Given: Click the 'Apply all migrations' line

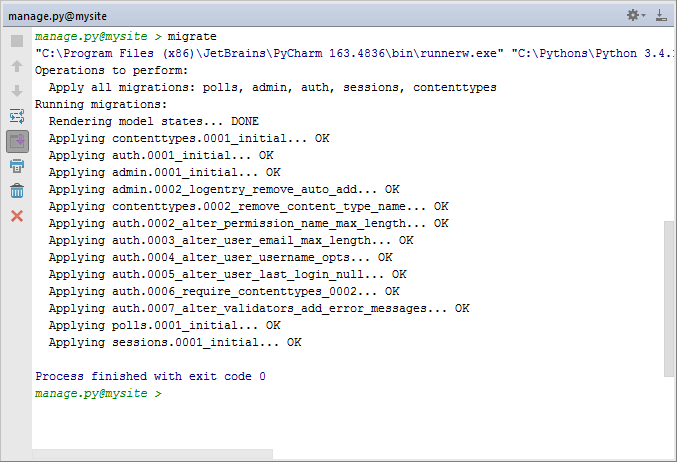Looking at the screenshot, I should [272, 88].
